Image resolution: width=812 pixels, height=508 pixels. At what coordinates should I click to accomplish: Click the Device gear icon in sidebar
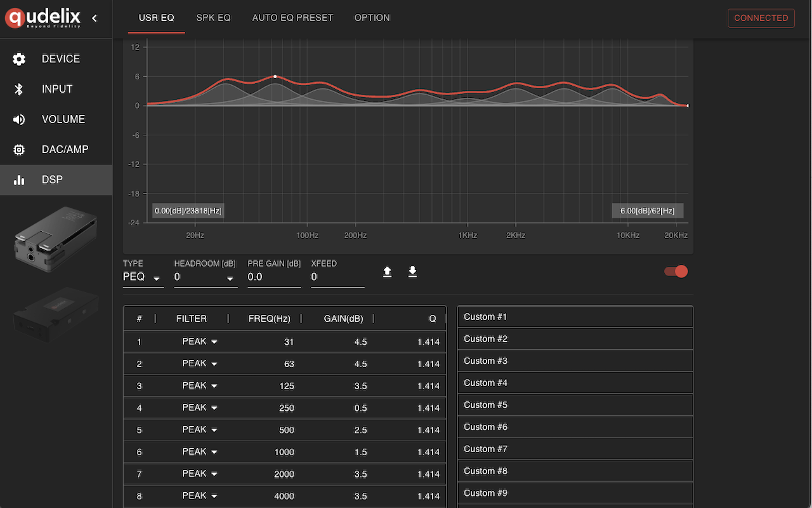19,59
